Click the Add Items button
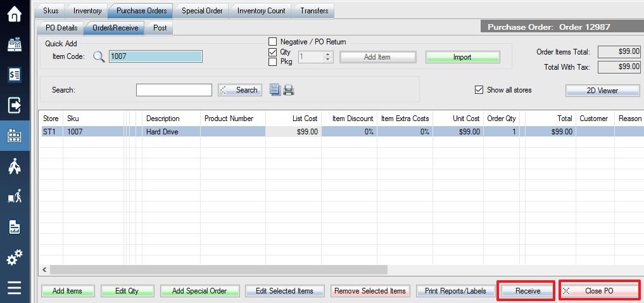Viewport: 644px width, 303px height. tap(68, 291)
